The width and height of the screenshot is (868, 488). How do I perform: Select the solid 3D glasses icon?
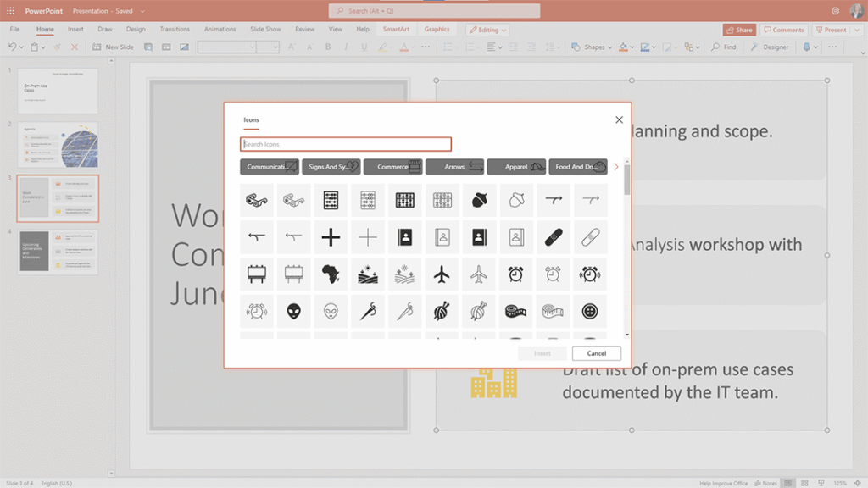pos(257,200)
